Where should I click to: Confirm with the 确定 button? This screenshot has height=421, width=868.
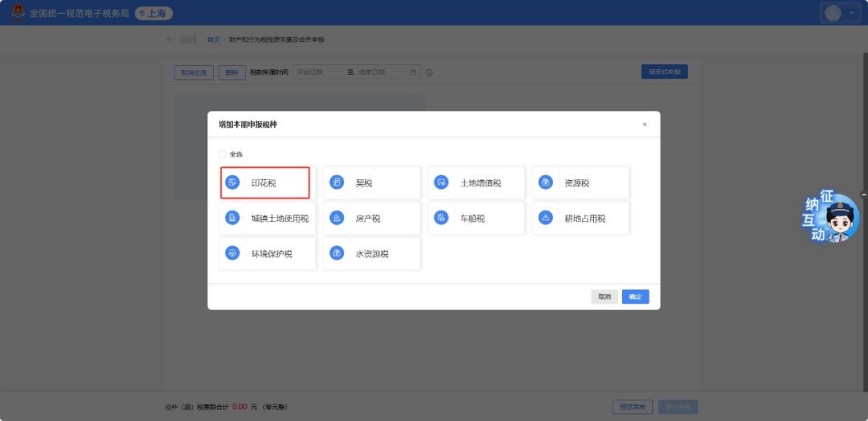(635, 296)
